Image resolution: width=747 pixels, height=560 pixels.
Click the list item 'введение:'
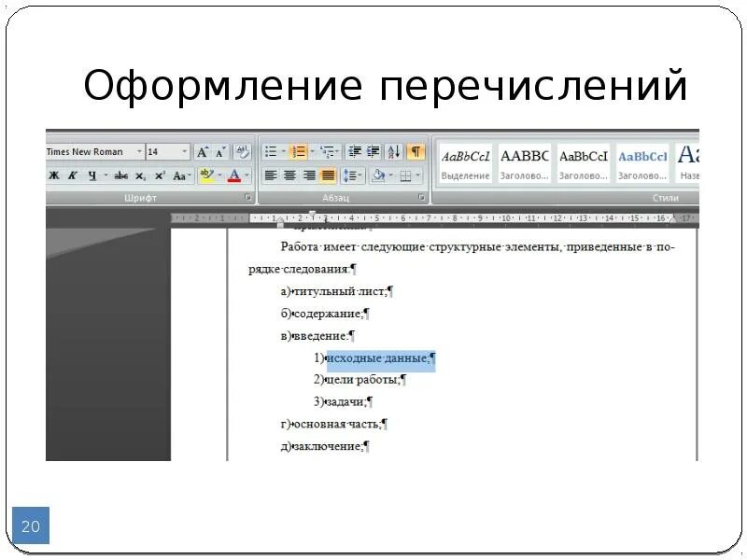(x=320, y=336)
